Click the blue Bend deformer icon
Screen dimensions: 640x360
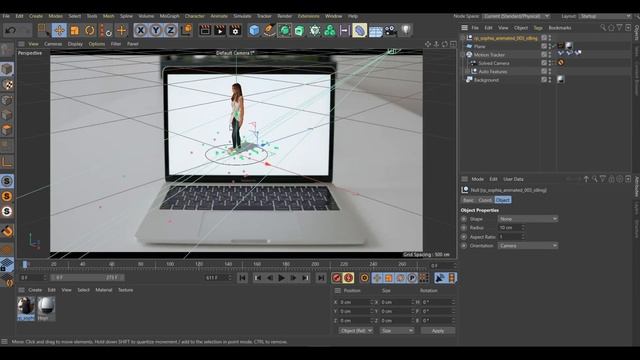(x=360, y=30)
